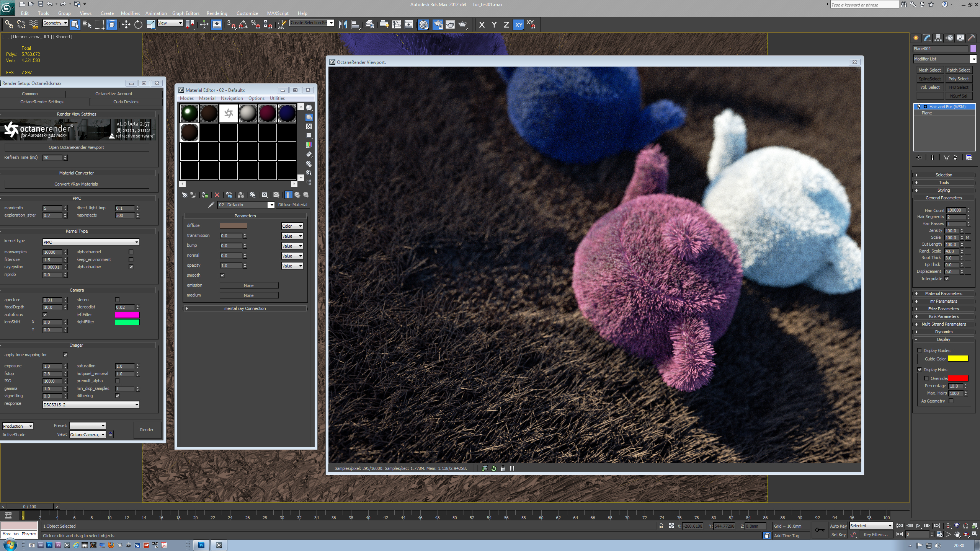Click the delete material red X icon
980x551 pixels.
pyautogui.click(x=217, y=195)
